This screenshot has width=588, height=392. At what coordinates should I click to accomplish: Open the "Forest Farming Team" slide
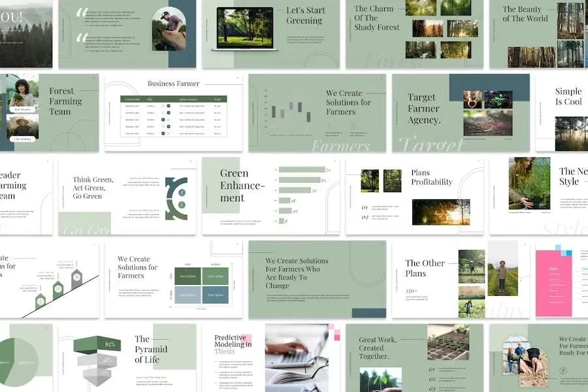click(49, 112)
